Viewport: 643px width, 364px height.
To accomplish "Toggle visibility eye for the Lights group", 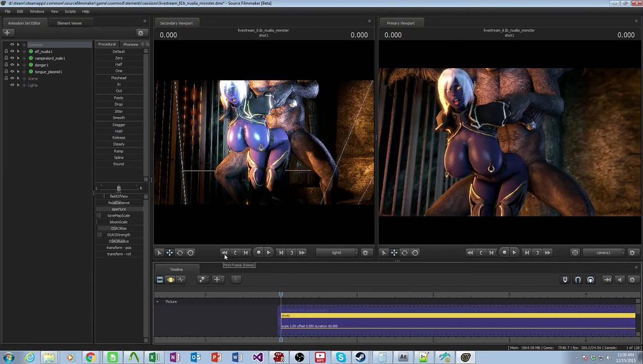I will [12, 85].
